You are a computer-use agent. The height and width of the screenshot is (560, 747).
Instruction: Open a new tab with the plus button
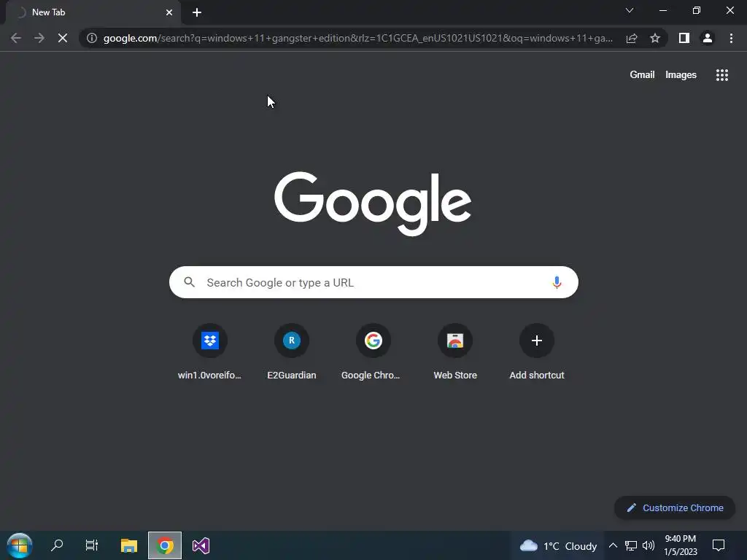197,12
